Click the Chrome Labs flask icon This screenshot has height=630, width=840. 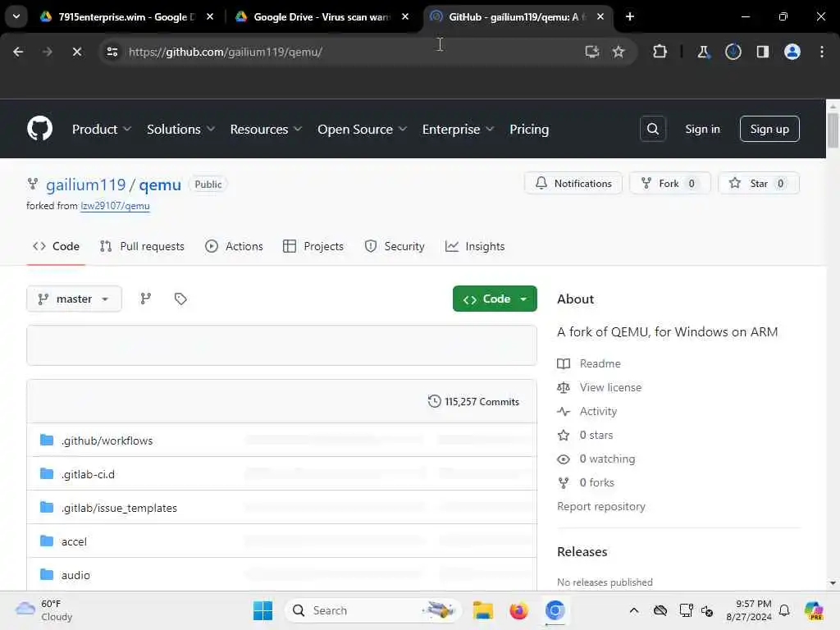click(x=703, y=52)
